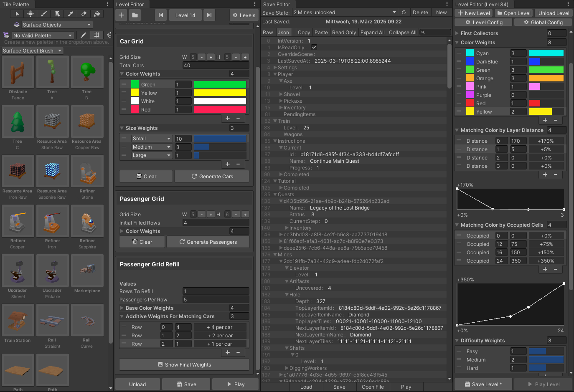Pick the Fill bucket tool

pyautogui.click(x=98, y=14)
